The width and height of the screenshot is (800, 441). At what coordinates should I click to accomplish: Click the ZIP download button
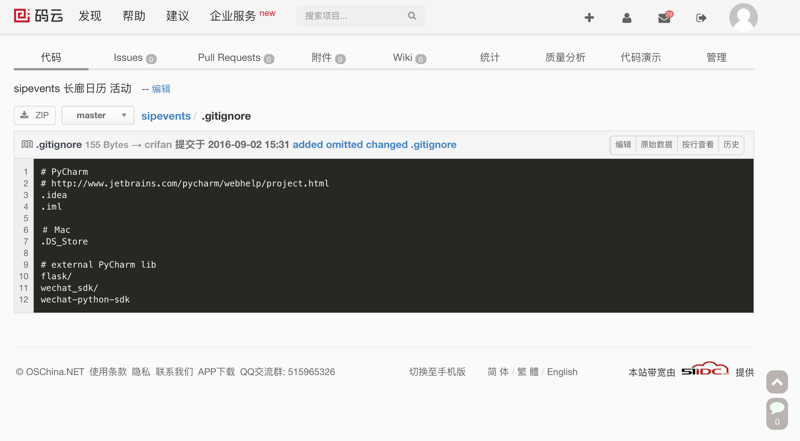point(35,115)
